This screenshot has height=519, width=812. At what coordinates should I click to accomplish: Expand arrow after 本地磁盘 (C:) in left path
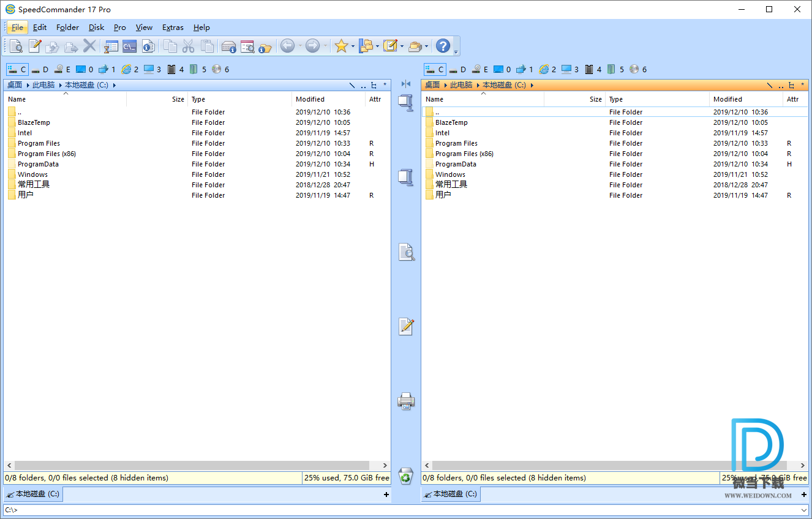coord(115,85)
